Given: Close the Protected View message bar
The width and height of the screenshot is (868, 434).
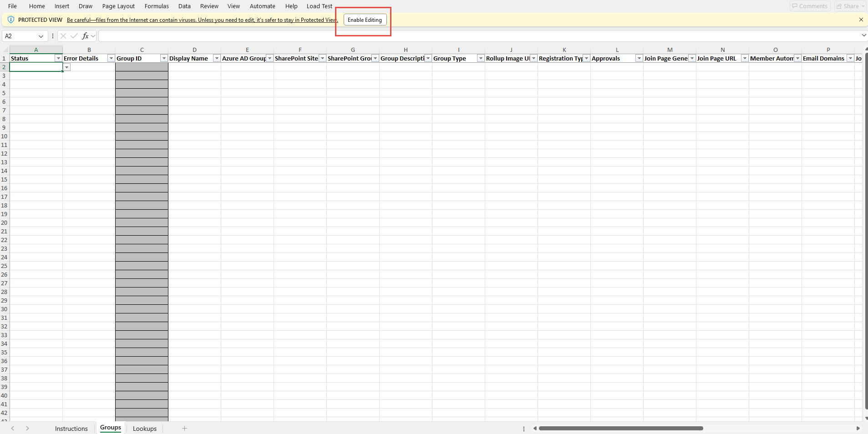Looking at the screenshot, I should 861,20.
